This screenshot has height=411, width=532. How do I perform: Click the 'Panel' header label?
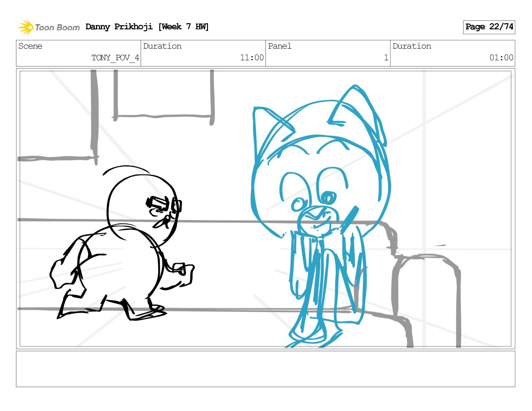click(x=280, y=46)
